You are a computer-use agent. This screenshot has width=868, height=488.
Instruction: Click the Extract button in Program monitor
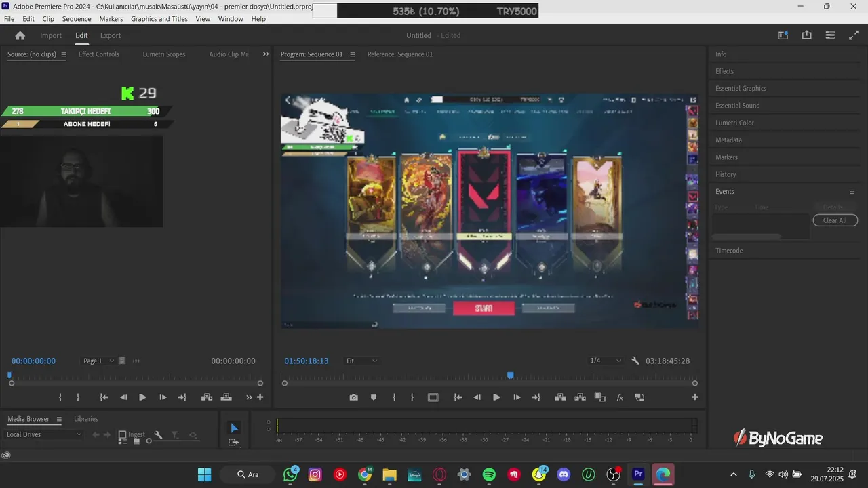[x=580, y=397]
